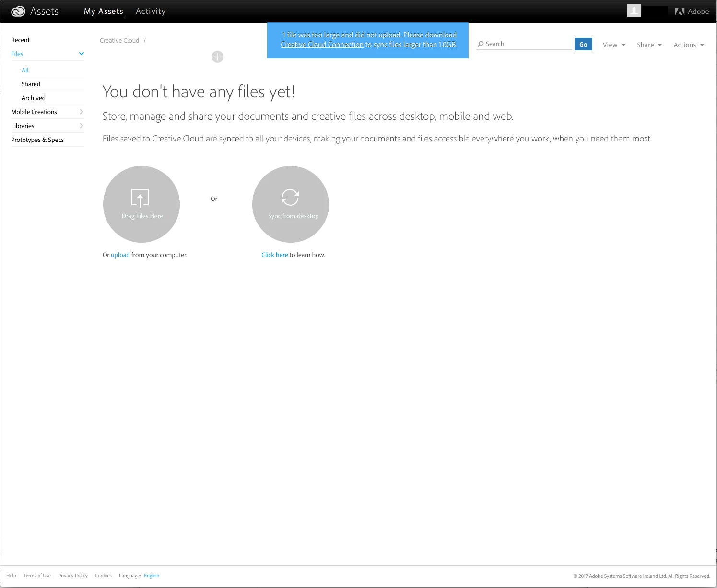717x588 pixels.
Task: Open Libraries in the sidebar
Action: 23,126
